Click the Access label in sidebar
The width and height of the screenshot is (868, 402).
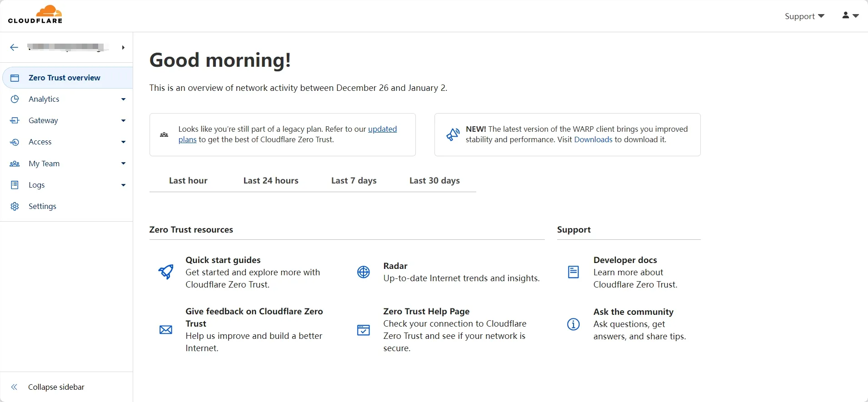[40, 142]
